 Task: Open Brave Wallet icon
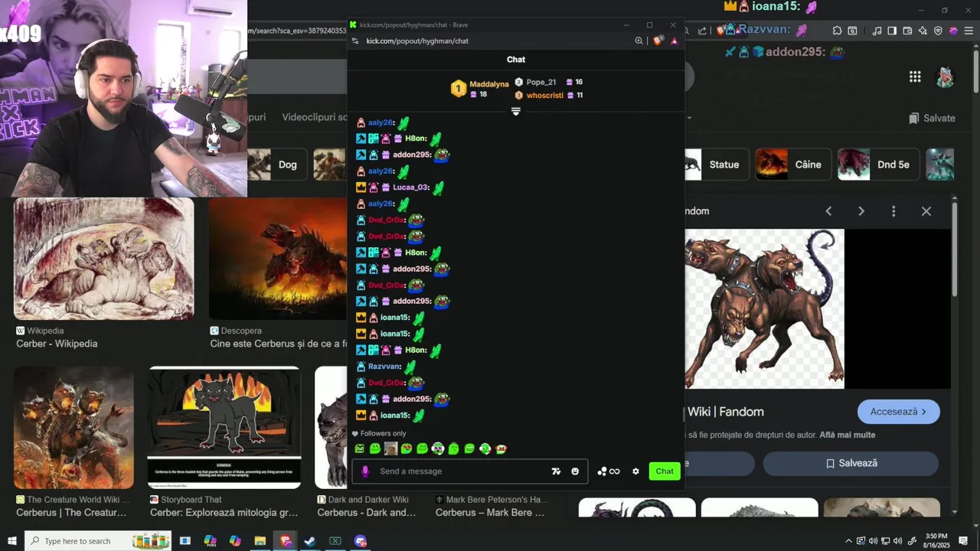pyautogui.click(x=907, y=31)
